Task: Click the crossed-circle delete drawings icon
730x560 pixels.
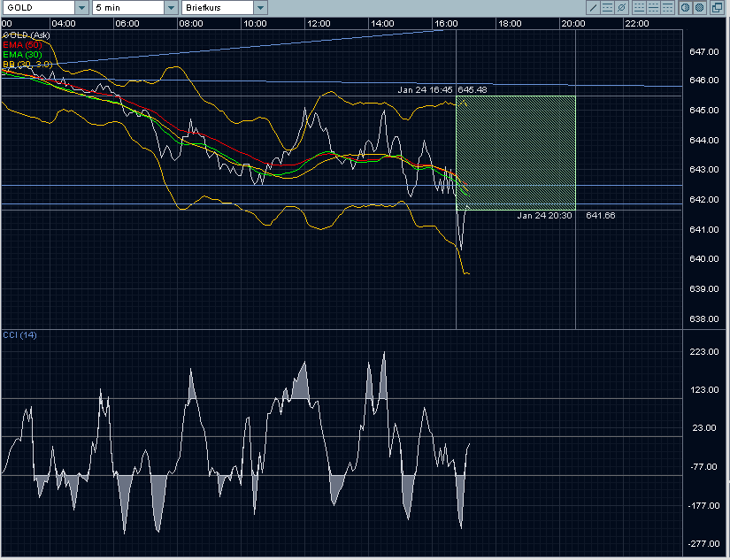Action: tap(623, 7)
